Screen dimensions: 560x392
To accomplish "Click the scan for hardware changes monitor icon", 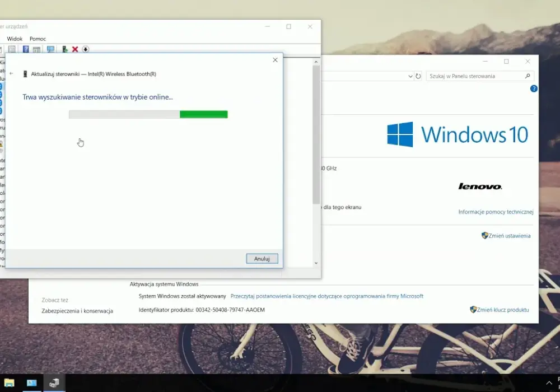I will click(x=50, y=49).
